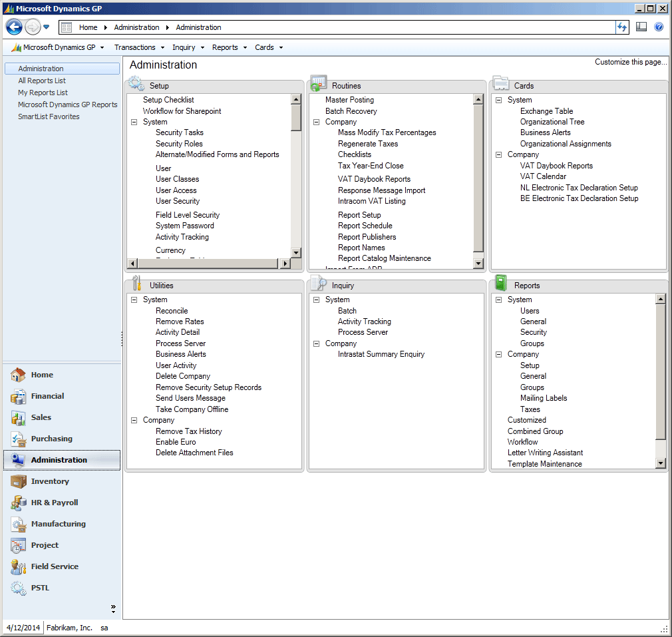Click the layout window icon beside Help
This screenshot has height=637, width=672.
641,27
